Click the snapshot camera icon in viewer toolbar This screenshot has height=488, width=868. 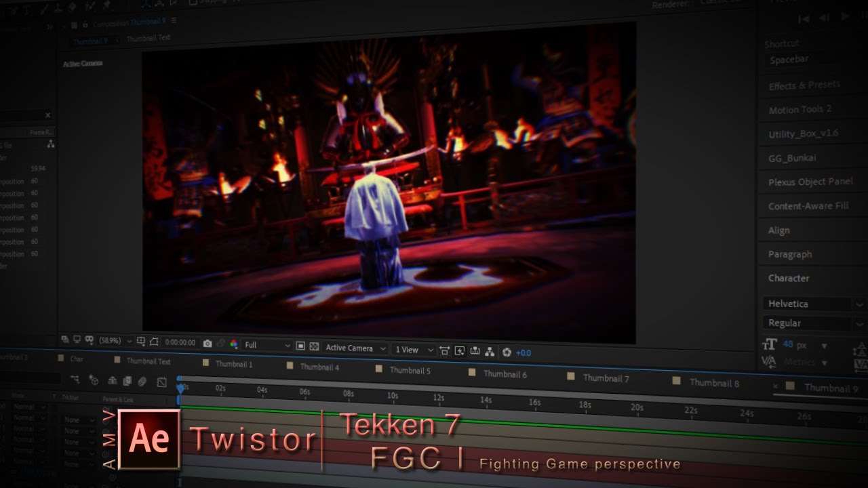208,344
